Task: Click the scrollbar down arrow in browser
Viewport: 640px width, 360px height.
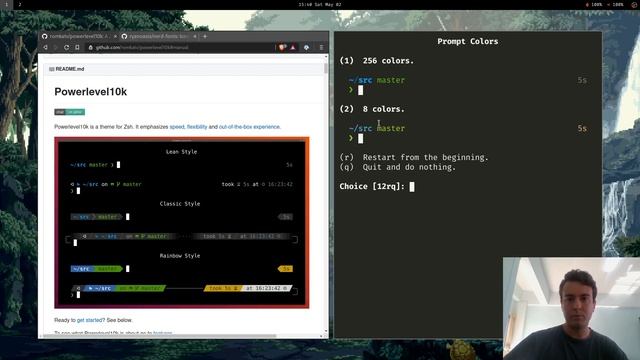Action: (326, 331)
